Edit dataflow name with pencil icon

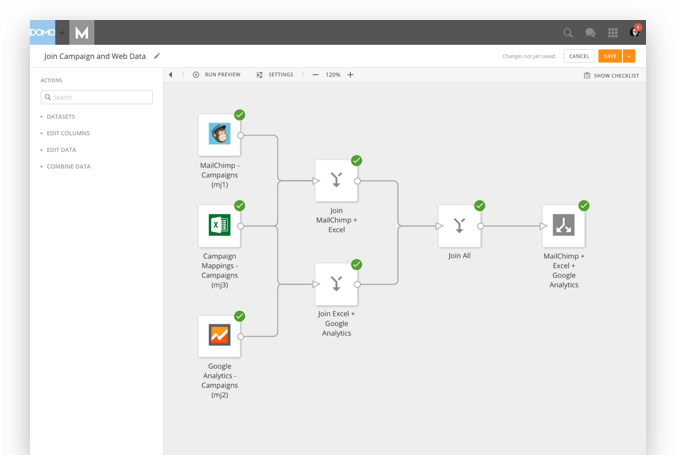(157, 56)
